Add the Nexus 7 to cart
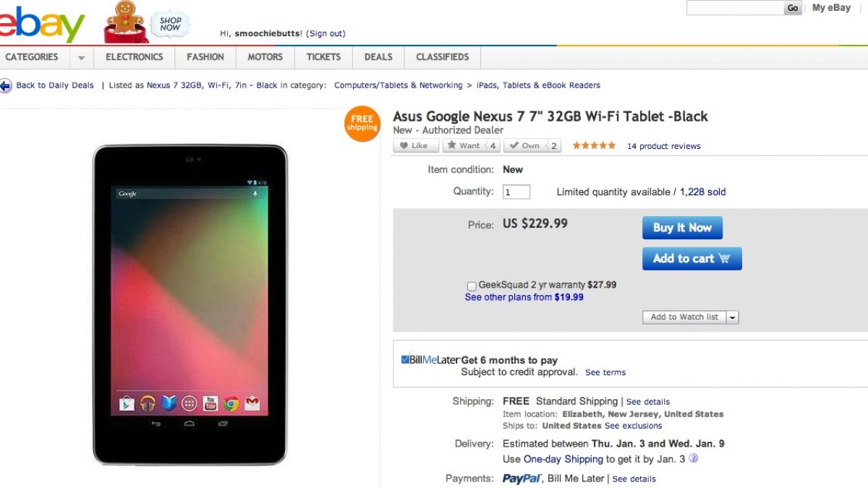Viewport: 868px width, 488px height. tap(692, 259)
